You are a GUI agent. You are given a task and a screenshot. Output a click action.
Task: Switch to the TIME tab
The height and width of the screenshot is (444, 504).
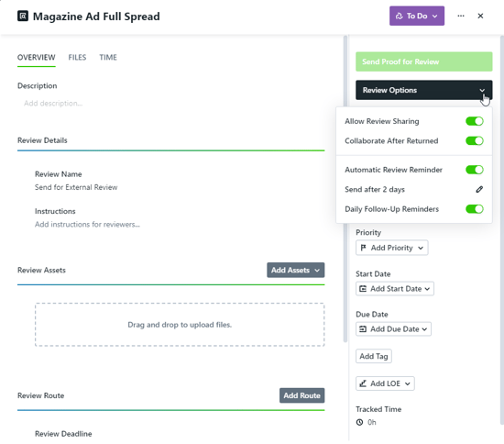[108, 57]
